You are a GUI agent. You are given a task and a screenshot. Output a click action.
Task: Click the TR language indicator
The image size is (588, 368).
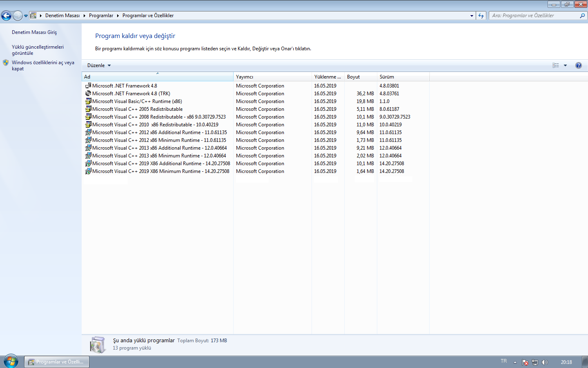click(x=503, y=361)
